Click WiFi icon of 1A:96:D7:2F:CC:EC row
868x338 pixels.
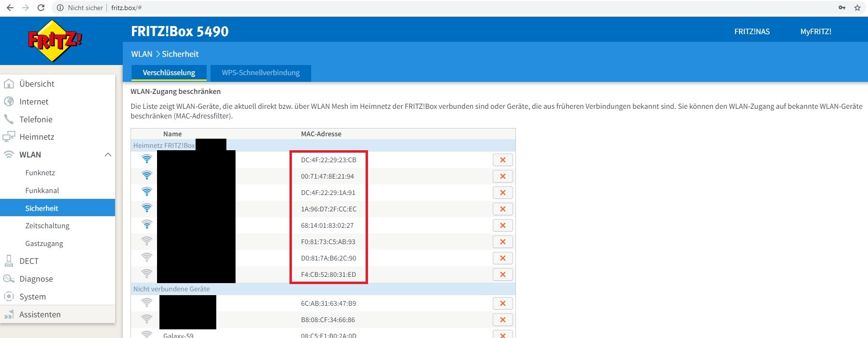[x=147, y=208]
